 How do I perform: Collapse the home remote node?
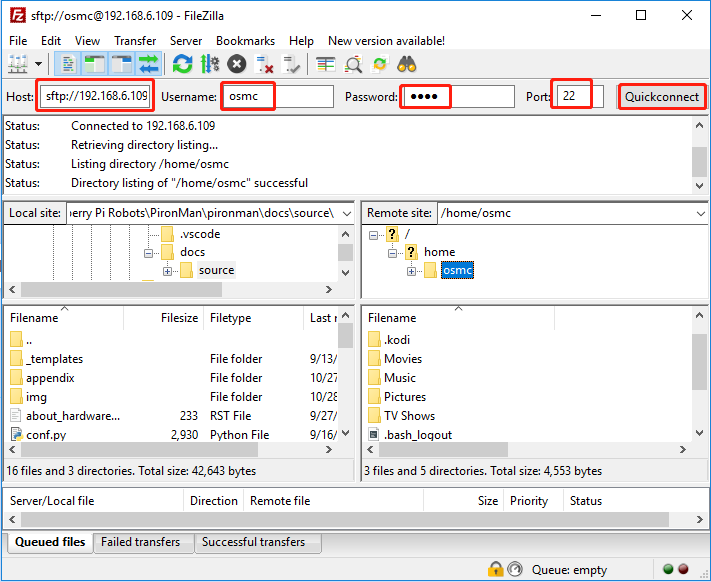(392, 253)
